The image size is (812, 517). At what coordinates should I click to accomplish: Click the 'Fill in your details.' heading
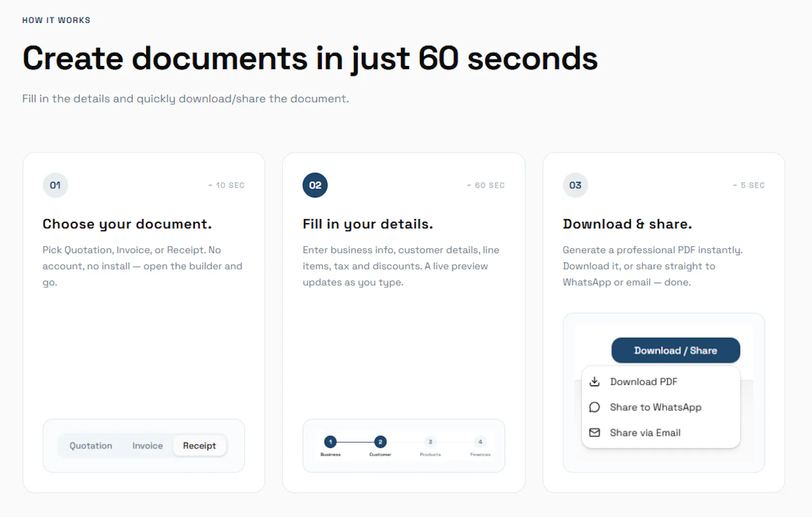pos(368,224)
